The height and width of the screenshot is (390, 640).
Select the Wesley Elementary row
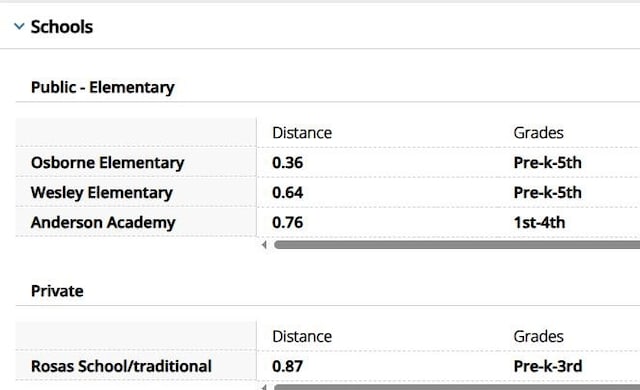[x=328, y=192]
